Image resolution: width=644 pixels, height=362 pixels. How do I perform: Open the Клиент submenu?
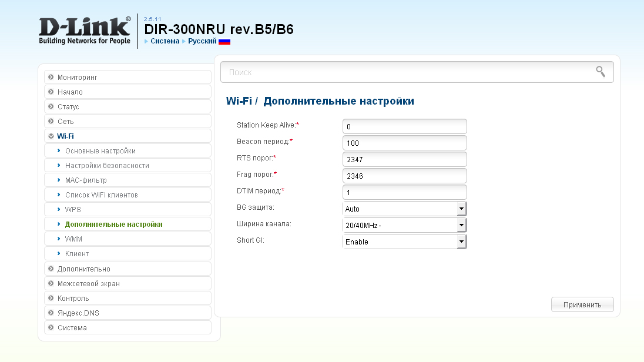pyautogui.click(x=128, y=253)
